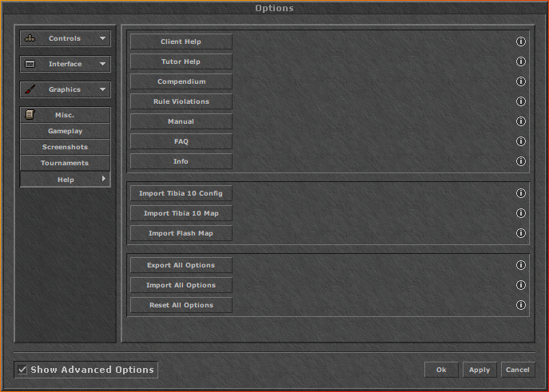
Task: Click Import Tibia 10 Map button
Action: click(181, 213)
